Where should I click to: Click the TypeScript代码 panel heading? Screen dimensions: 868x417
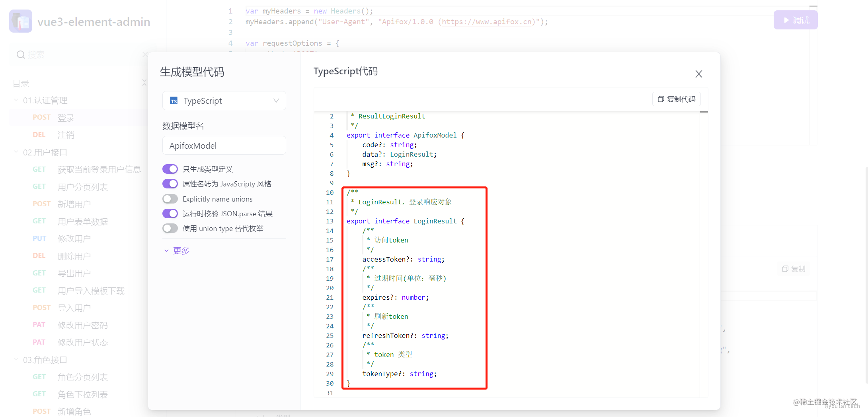tap(345, 71)
